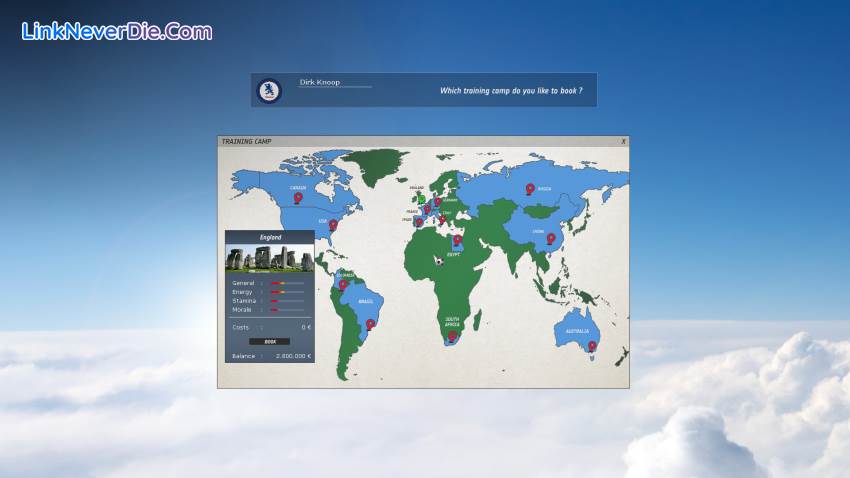Choose the Russia map pin
The width and height of the screenshot is (850, 478).
point(530,188)
